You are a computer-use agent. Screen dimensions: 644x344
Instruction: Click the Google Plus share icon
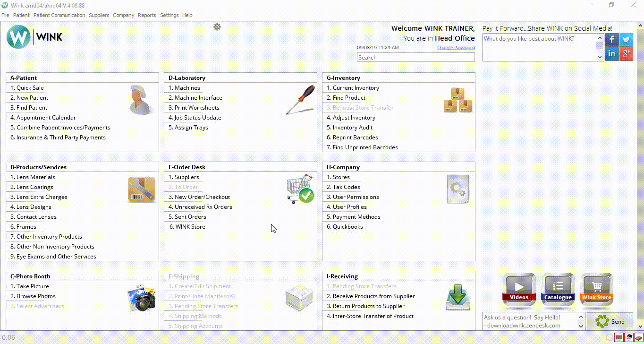coord(626,54)
